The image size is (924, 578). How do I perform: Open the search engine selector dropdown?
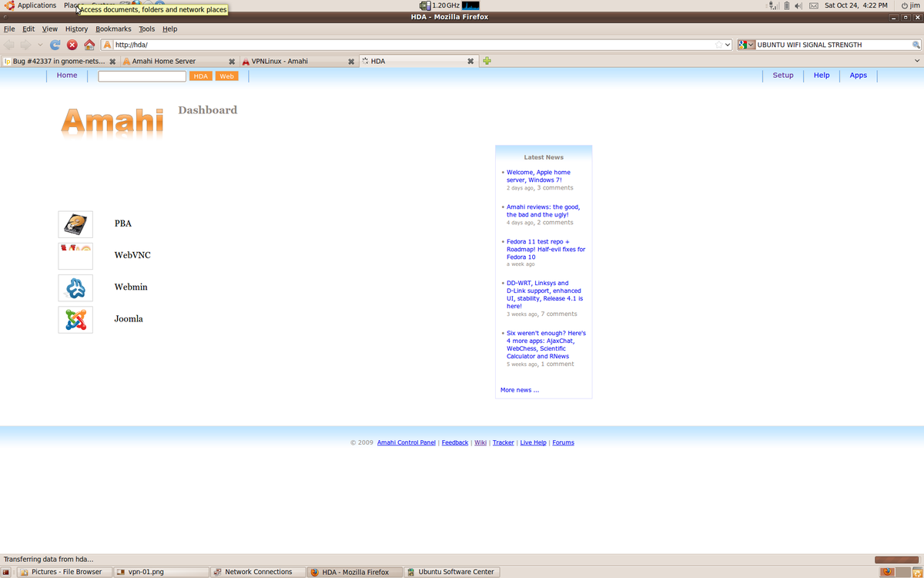(752, 44)
